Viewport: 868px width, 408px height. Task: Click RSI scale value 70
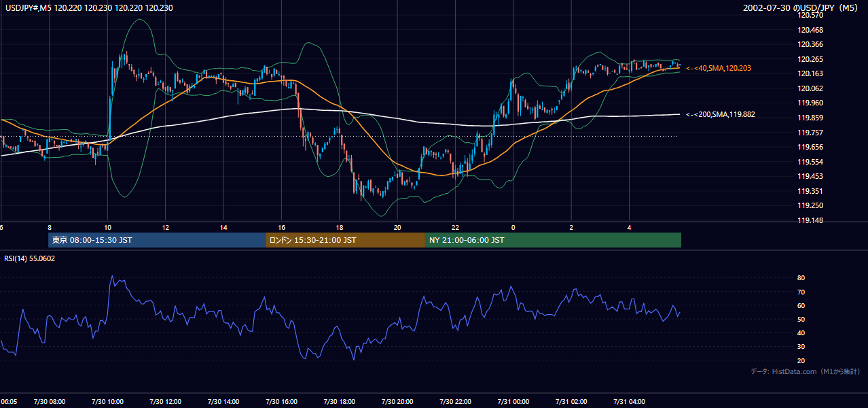801,292
